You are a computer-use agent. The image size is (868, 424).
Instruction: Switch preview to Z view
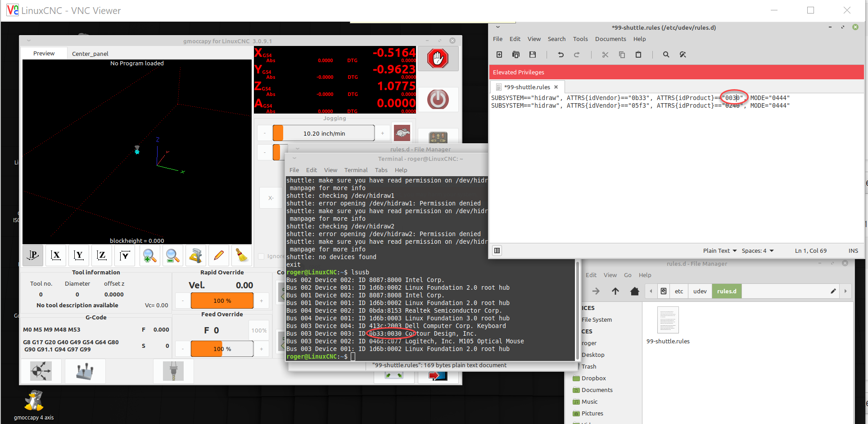pyautogui.click(x=102, y=256)
